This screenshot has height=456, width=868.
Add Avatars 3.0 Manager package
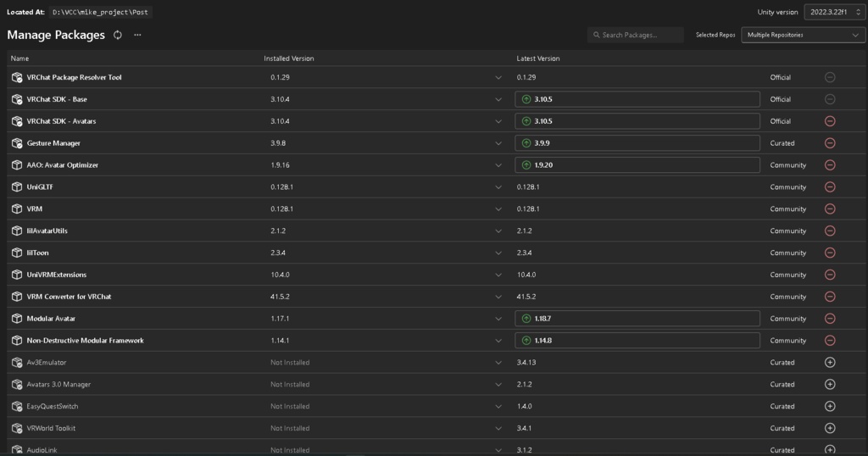[830, 384]
